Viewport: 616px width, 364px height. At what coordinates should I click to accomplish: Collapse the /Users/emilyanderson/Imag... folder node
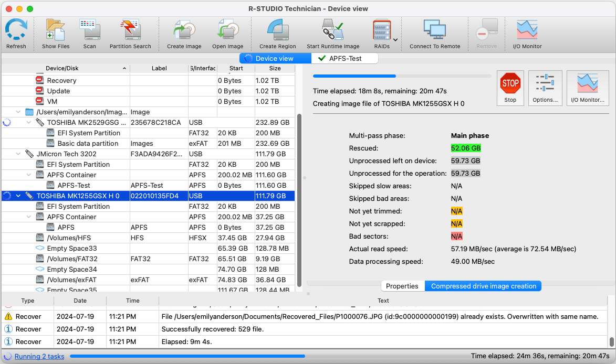click(18, 112)
